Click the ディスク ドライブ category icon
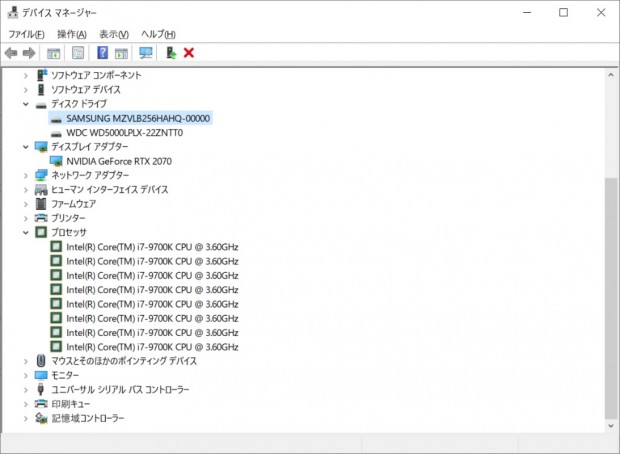 click(x=41, y=105)
